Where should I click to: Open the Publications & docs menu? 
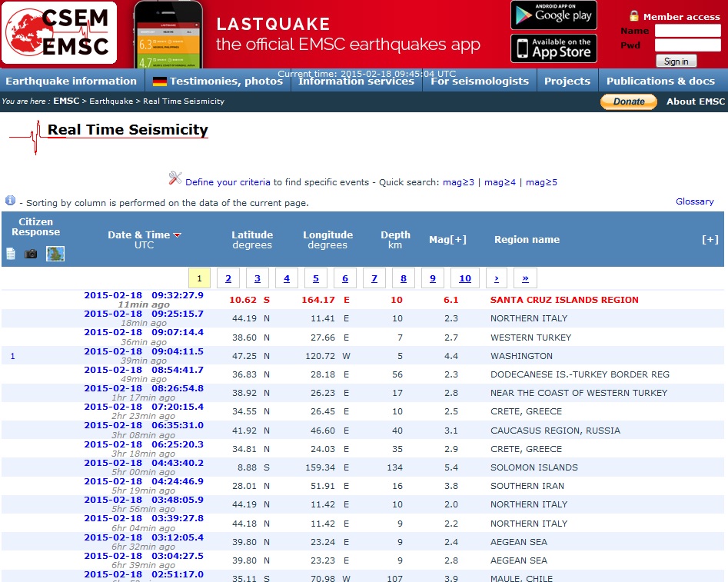tap(660, 81)
